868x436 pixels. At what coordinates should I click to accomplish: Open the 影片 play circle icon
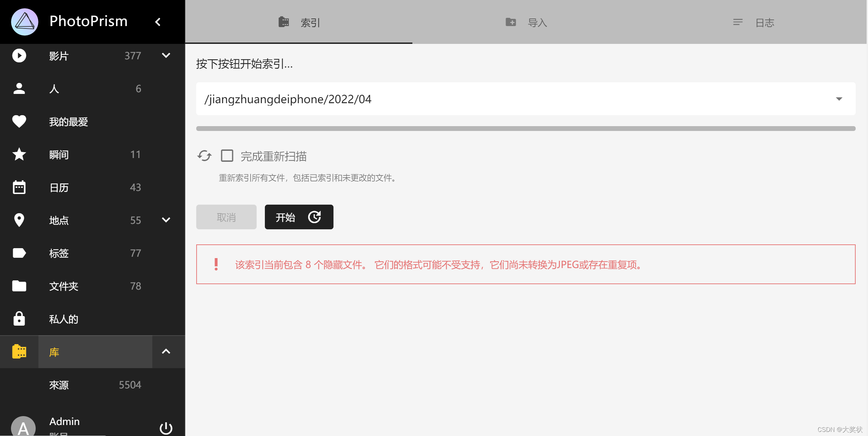(x=19, y=56)
